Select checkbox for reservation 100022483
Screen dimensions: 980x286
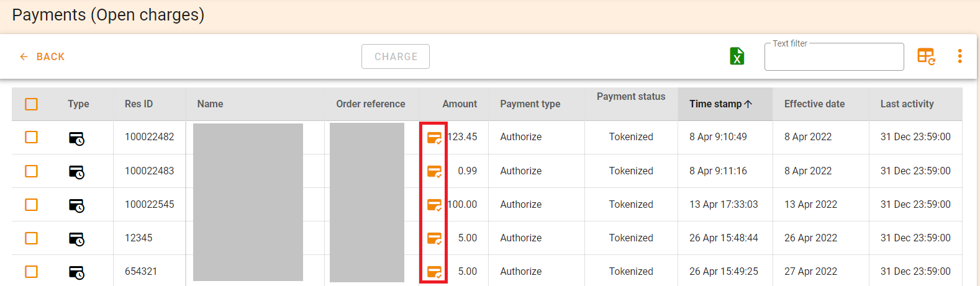click(x=31, y=171)
